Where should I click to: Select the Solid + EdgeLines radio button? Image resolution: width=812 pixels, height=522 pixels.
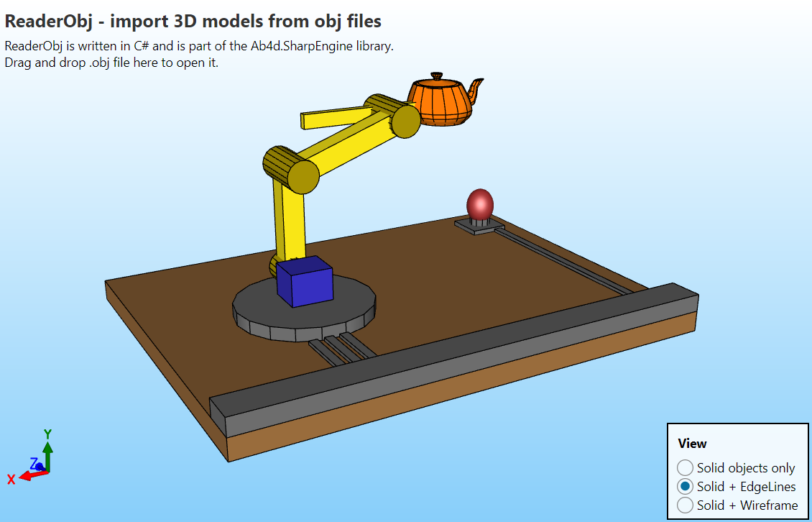[686, 487]
